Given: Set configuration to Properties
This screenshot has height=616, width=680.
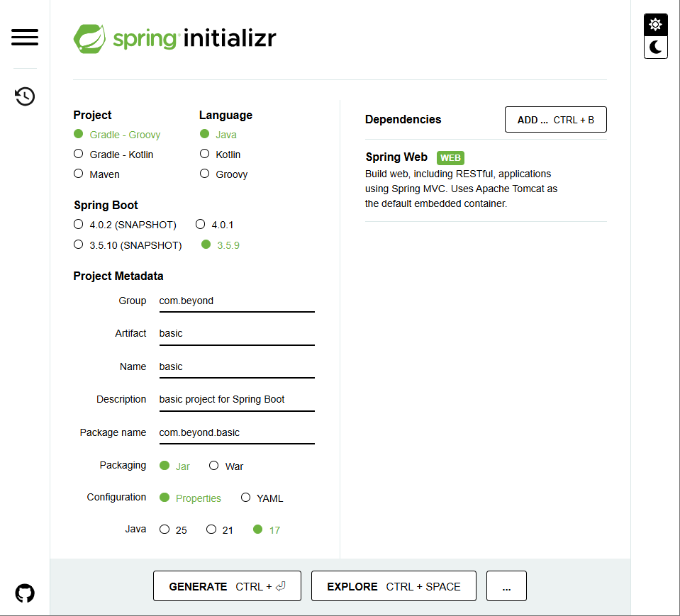Looking at the screenshot, I should 190,498.
